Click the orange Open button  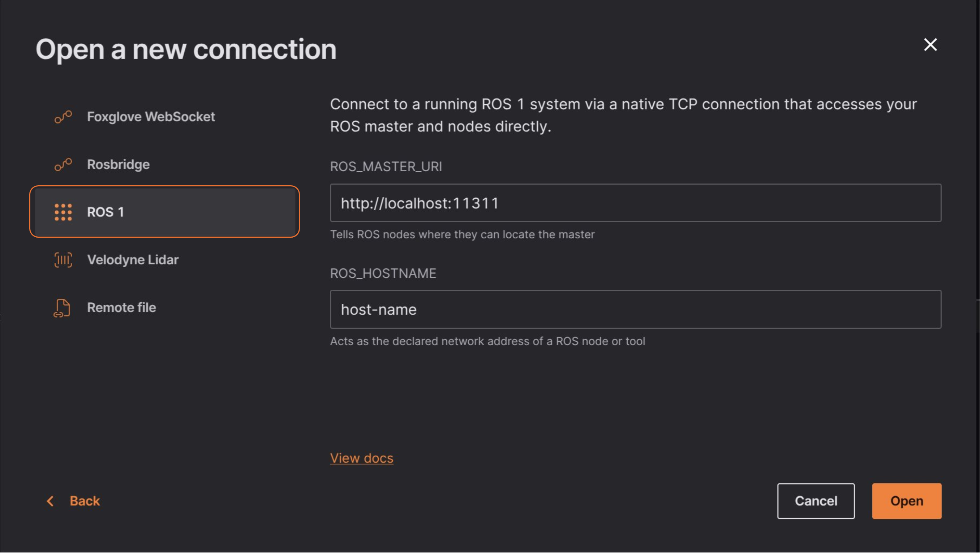coord(907,501)
